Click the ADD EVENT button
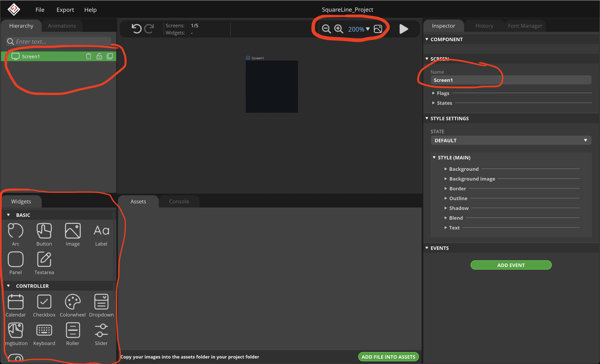 coord(511,265)
